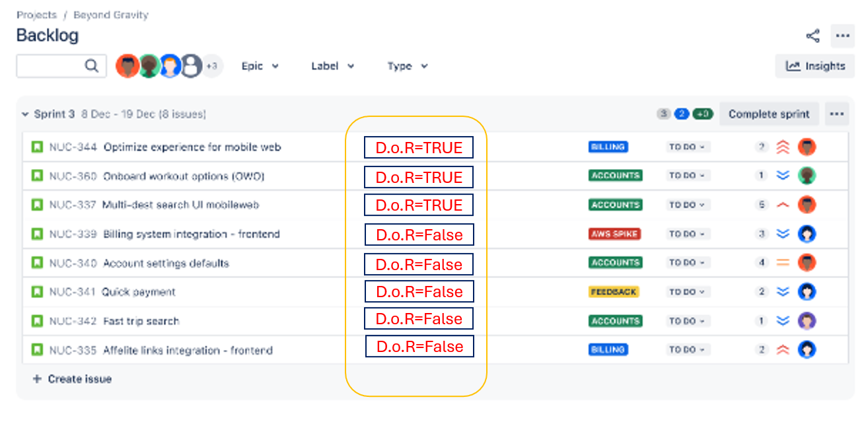Open the Label filter dropdown
The image size is (868, 422).
click(x=333, y=66)
